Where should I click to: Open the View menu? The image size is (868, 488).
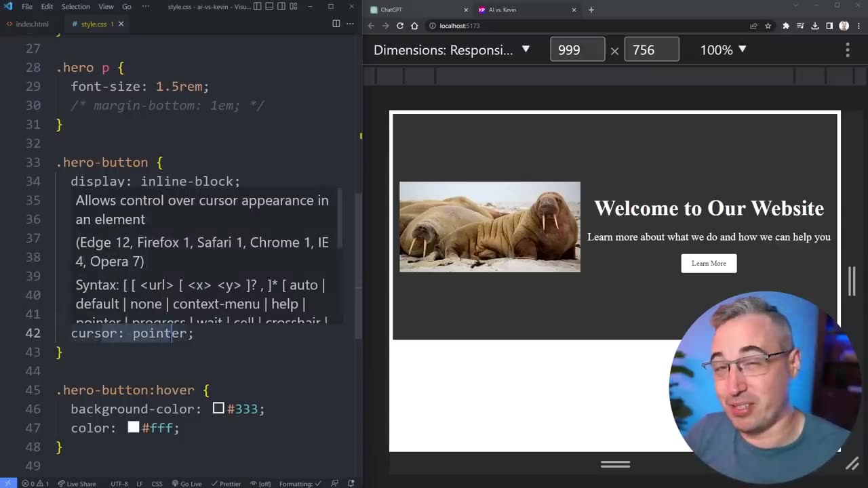(106, 7)
